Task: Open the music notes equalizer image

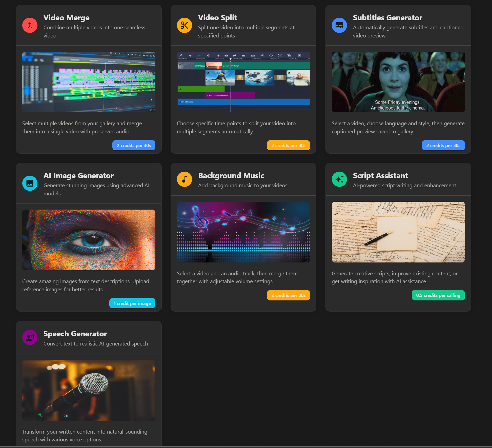Action: pos(243,232)
